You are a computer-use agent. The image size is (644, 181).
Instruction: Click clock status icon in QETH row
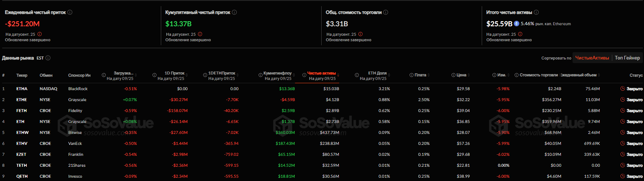(x=622, y=176)
